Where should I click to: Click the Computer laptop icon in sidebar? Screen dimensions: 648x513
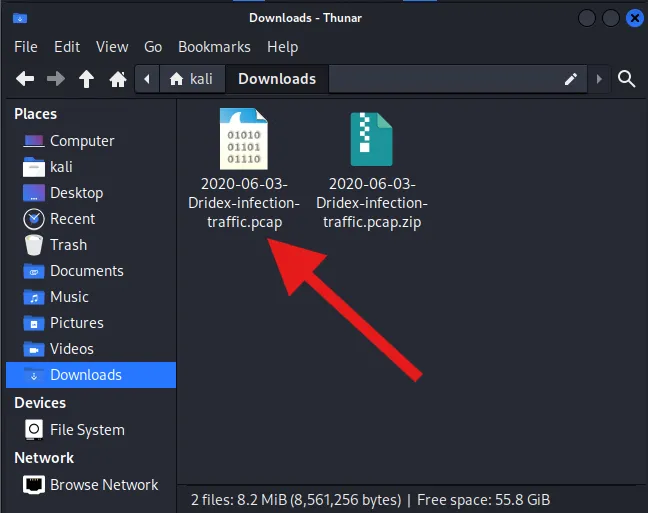click(34, 141)
